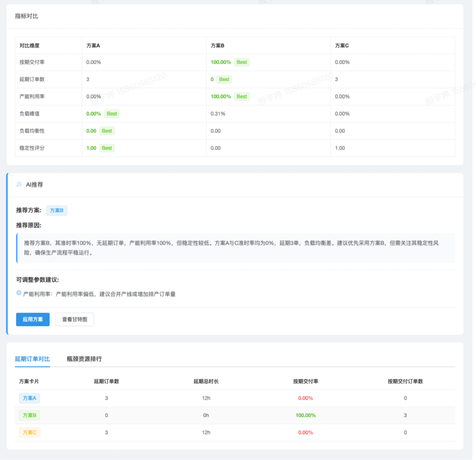Click the 应用方案 button
Viewport: 476px width, 460px height.
tap(33, 319)
